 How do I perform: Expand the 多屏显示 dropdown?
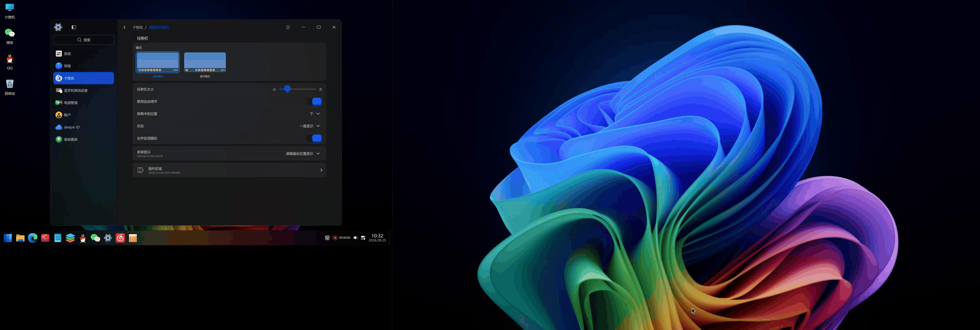click(x=303, y=153)
